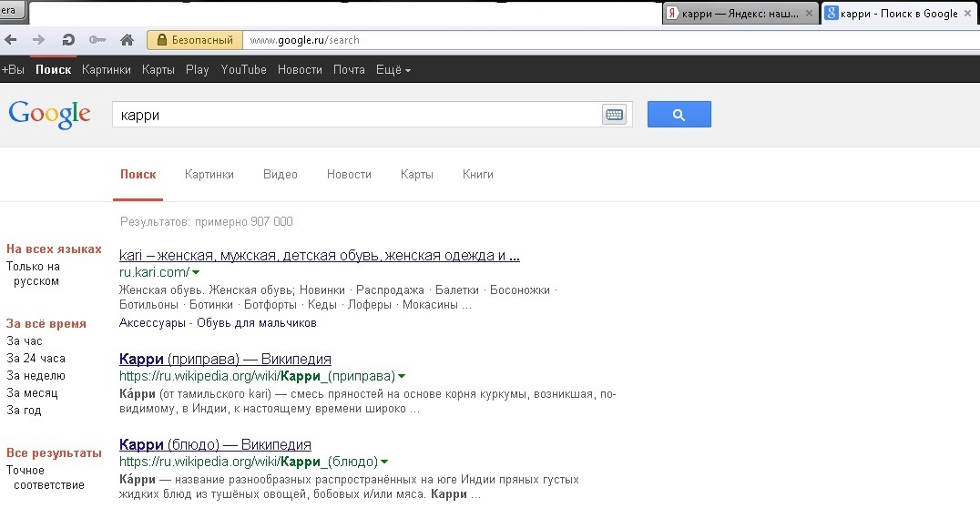Click the address bar with www.google.ru/search
The width and height of the screenshot is (980, 518).
point(609,40)
